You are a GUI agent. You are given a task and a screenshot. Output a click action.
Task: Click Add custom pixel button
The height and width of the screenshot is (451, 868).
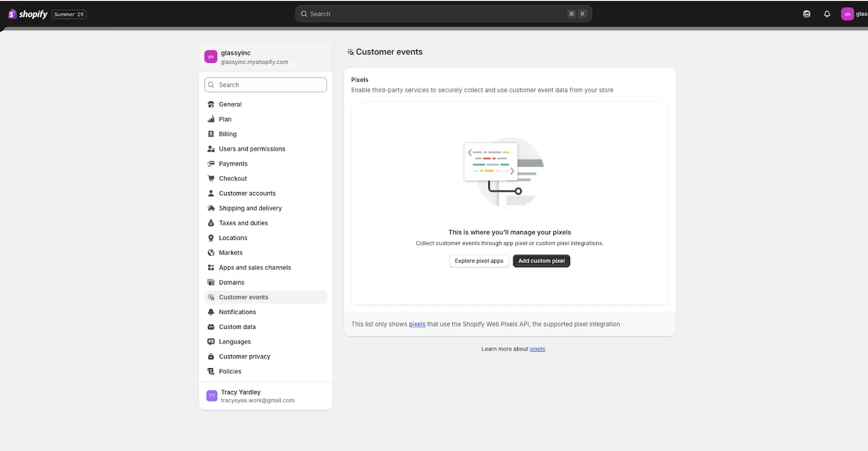click(541, 261)
